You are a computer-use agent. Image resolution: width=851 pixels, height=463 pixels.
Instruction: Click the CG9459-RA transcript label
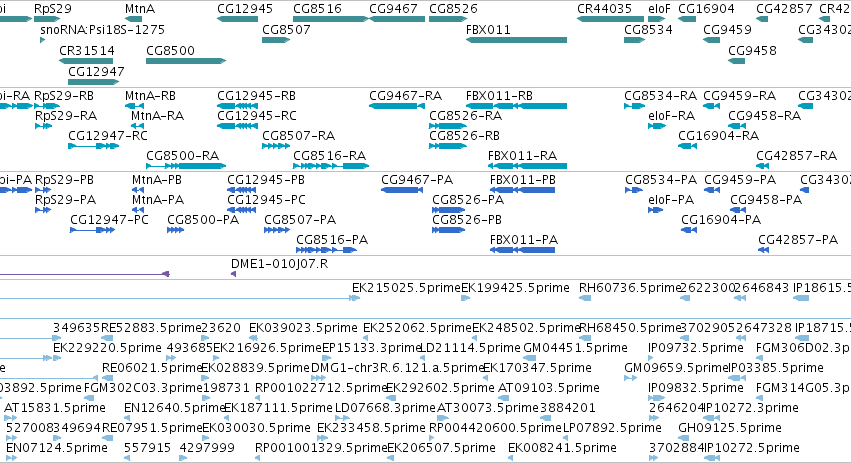(740, 96)
